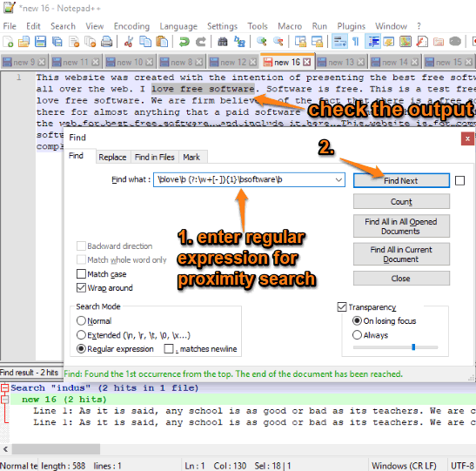This screenshot has height=471, width=476.
Task: Uncheck the Wrap around checkbox
Action: pyautogui.click(x=81, y=287)
